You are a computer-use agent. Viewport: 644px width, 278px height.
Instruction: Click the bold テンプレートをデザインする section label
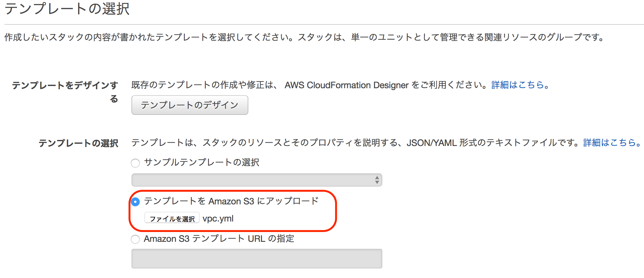[x=65, y=85]
